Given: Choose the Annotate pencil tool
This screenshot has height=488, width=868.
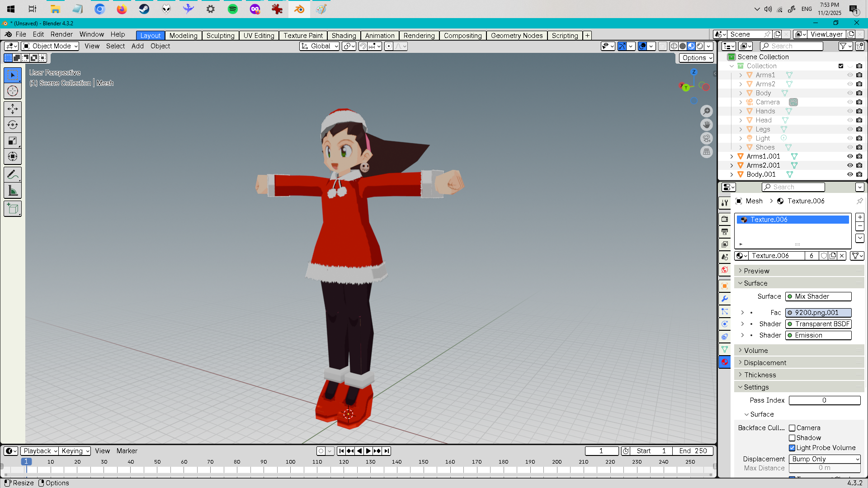Looking at the screenshot, I should pyautogui.click(x=13, y=175).
